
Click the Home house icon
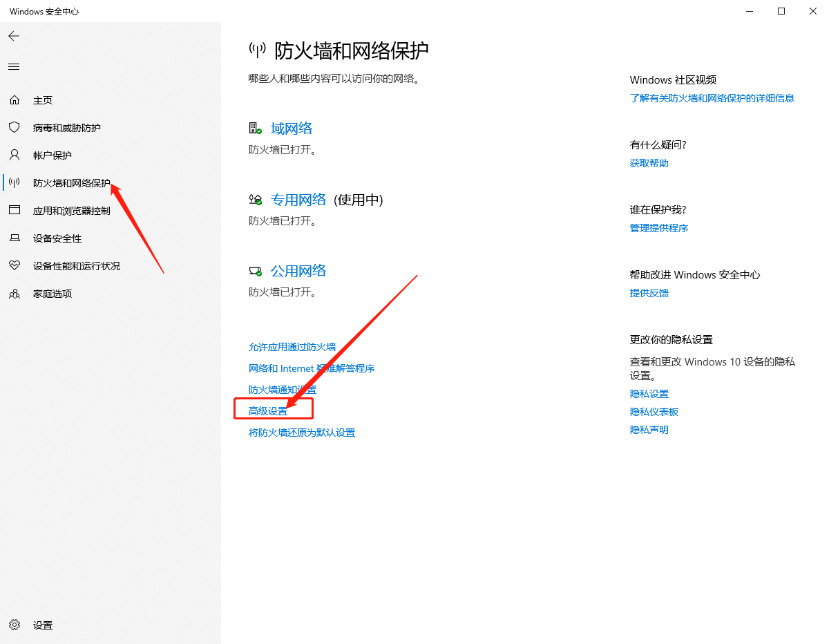[x=15, y=100]
